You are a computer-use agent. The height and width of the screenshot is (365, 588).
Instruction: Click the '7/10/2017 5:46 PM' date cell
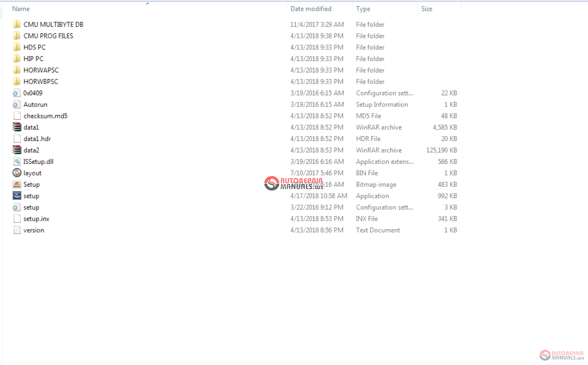[317, 173]
